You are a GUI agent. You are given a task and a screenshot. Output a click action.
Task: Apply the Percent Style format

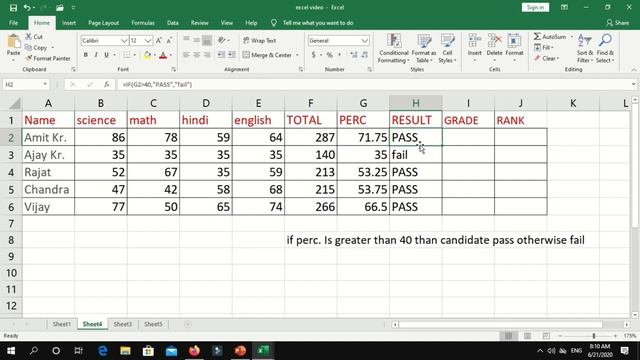329,55
